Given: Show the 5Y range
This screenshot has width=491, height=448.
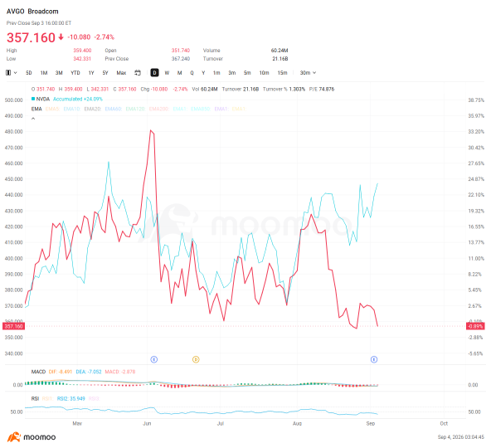Looking at the screenshot, I should pyautogui.click(x=105, y=73).
